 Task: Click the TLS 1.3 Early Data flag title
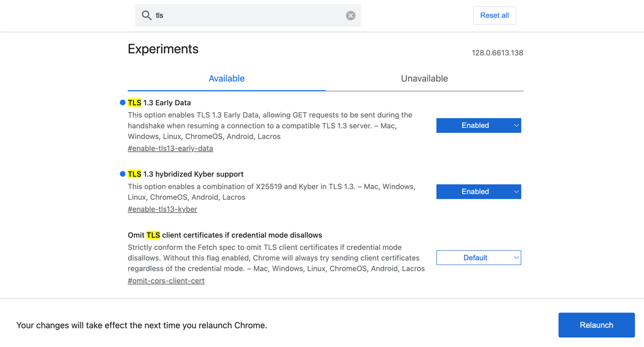(159, 102)
